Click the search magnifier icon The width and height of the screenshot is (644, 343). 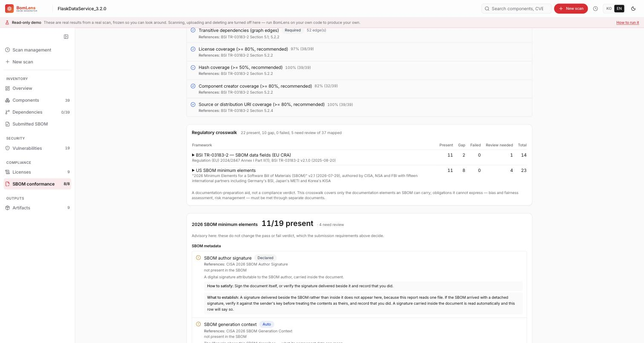click(x=487, y=9)
